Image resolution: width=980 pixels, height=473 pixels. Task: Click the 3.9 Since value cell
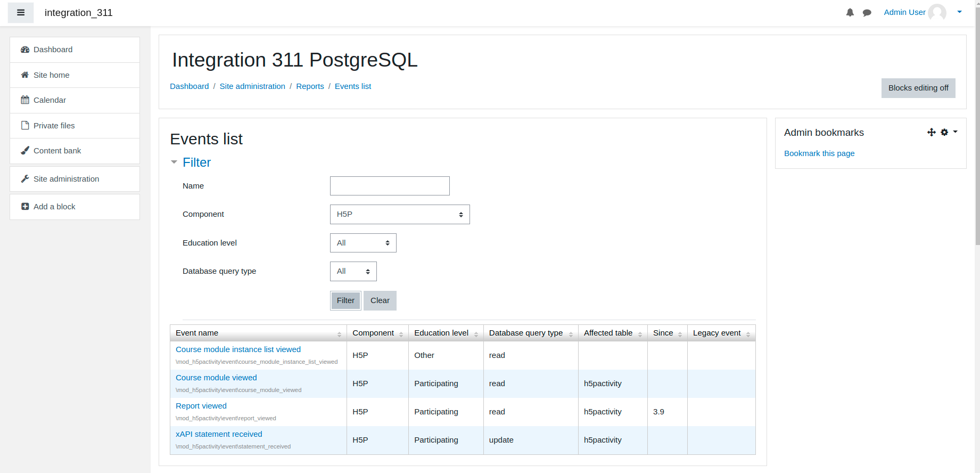(x=667, y=412)
